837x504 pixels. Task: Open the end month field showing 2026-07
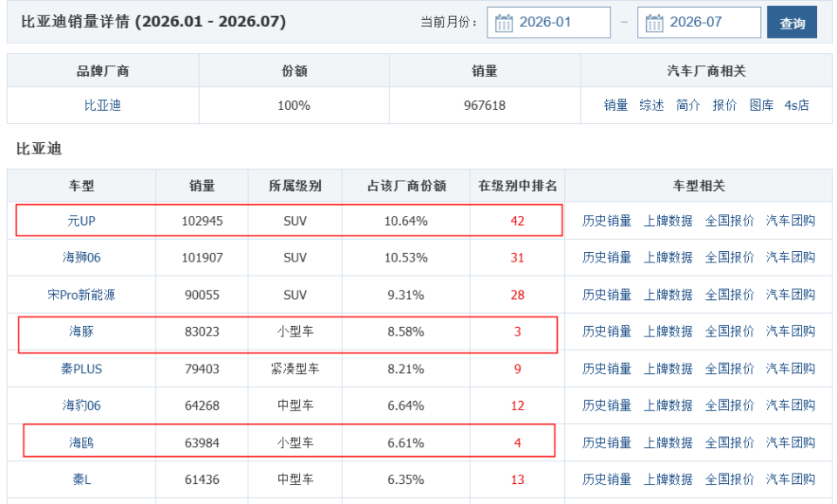point(699,23)
